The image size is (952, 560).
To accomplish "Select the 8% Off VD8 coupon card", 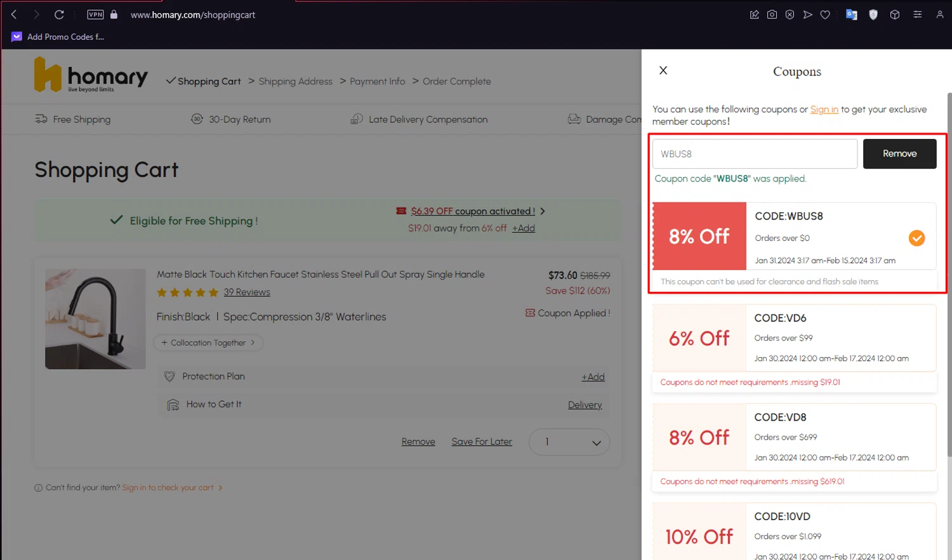I will (794, 438).
